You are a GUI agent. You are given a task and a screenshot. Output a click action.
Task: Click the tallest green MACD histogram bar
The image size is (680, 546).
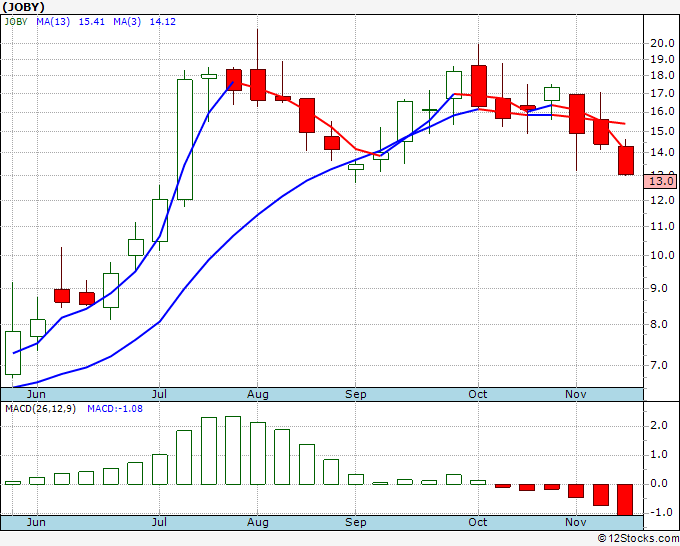233,451
